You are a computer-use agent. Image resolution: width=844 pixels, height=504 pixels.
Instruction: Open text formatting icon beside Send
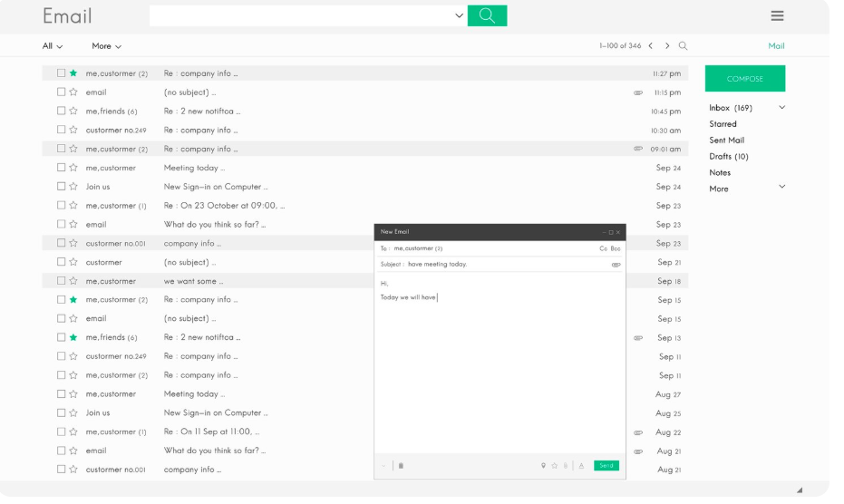coord(581,466)
